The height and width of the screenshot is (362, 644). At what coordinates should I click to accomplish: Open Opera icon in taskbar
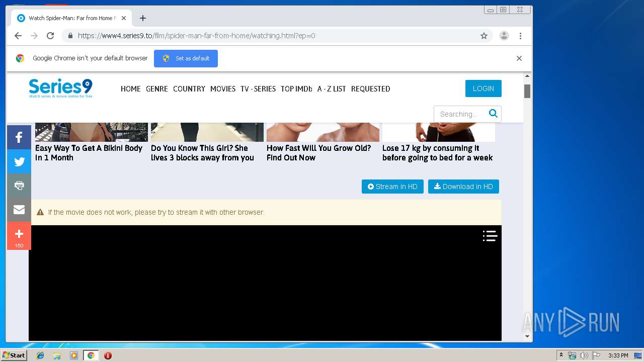pos(108,355)
